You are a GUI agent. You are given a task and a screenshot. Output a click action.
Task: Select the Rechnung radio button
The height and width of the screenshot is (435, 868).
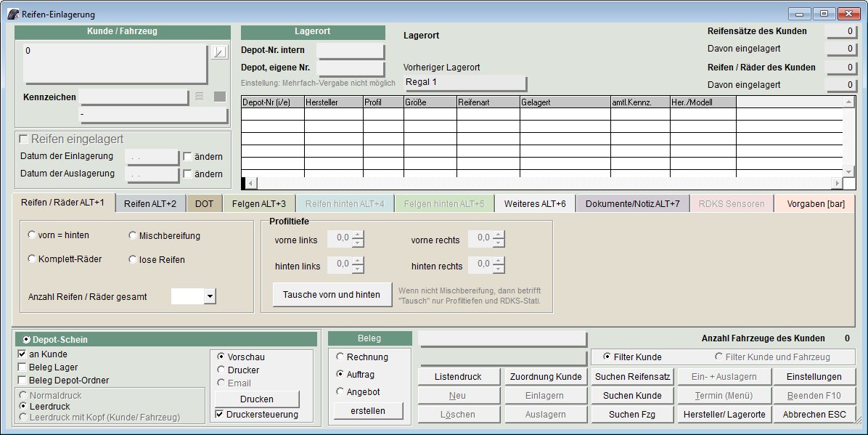coord(340,357)
